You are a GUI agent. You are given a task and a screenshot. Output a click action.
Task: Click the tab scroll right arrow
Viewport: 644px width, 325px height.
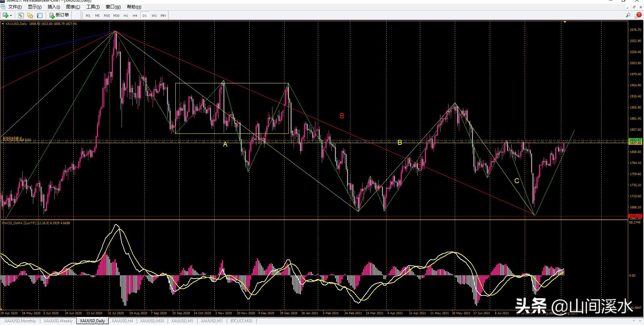(640, 321)
